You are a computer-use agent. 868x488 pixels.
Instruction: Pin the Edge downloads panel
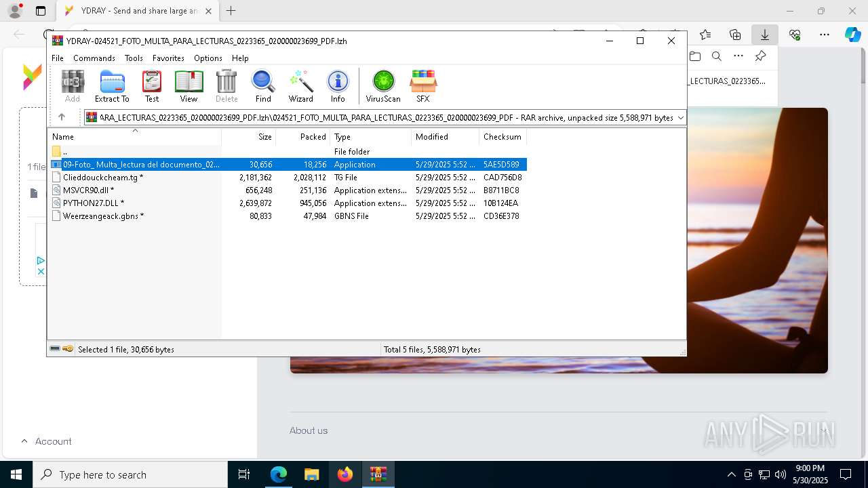click(760, 56)
